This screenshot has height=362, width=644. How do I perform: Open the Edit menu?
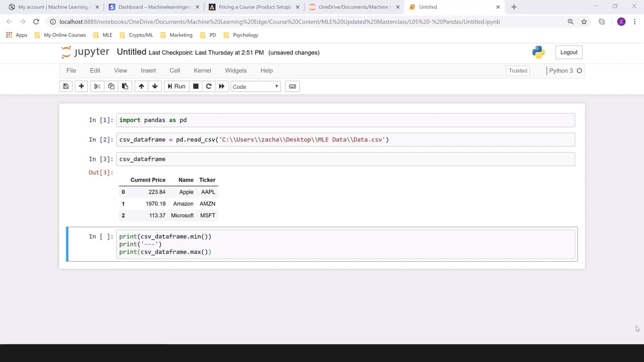click(95, 70)
